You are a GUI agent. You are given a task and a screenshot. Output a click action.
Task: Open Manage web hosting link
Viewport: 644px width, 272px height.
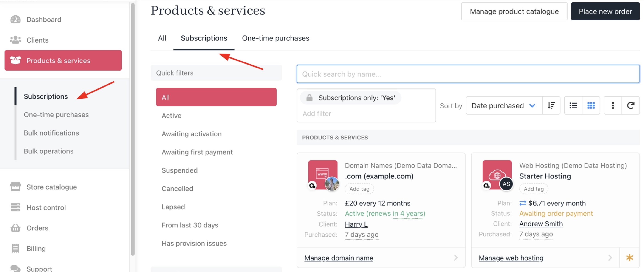pyautogui.click(x=511, y=258)
